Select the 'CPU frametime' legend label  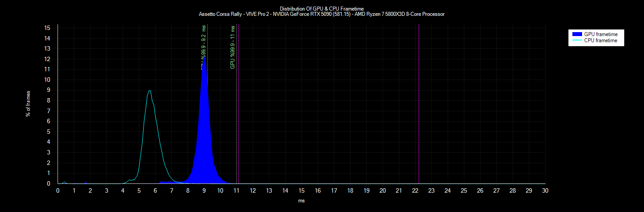[x=601, y=40]
